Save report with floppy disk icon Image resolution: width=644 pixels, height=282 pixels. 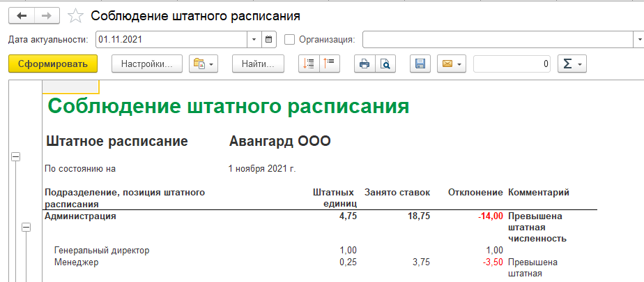click(420, 64)
